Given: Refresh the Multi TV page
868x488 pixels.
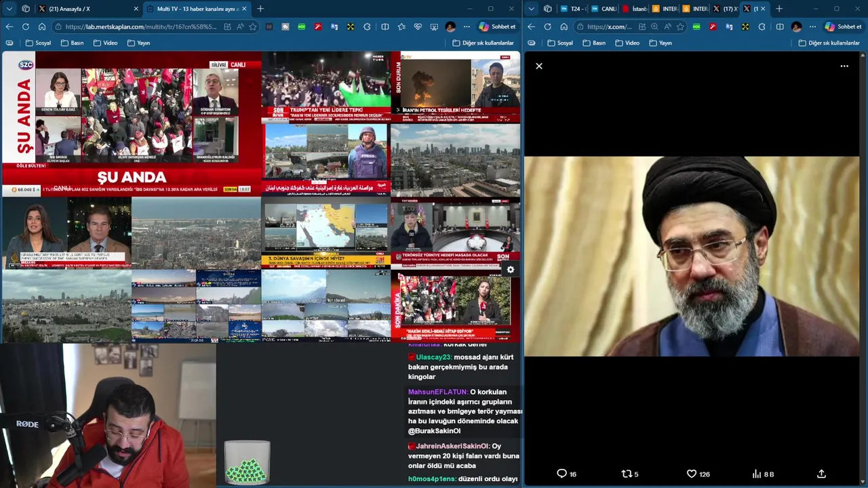Looking at the screenshot, I should (x=26, y=26).
